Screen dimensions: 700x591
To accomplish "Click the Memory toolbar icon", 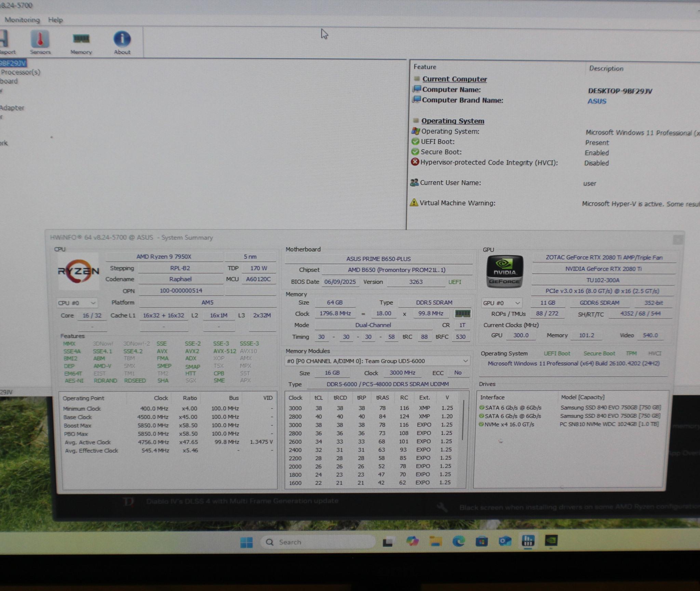I will point(81,42).
